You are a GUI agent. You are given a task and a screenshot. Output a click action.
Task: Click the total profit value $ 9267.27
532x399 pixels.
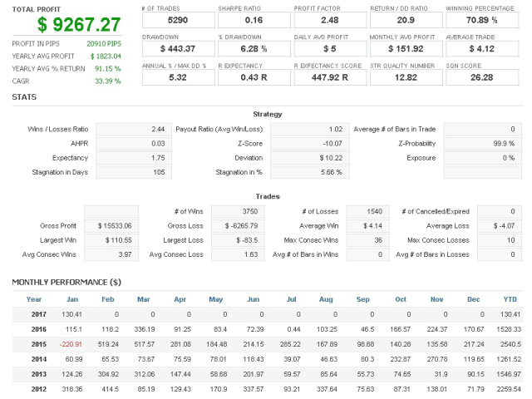(x=79, y=24)
